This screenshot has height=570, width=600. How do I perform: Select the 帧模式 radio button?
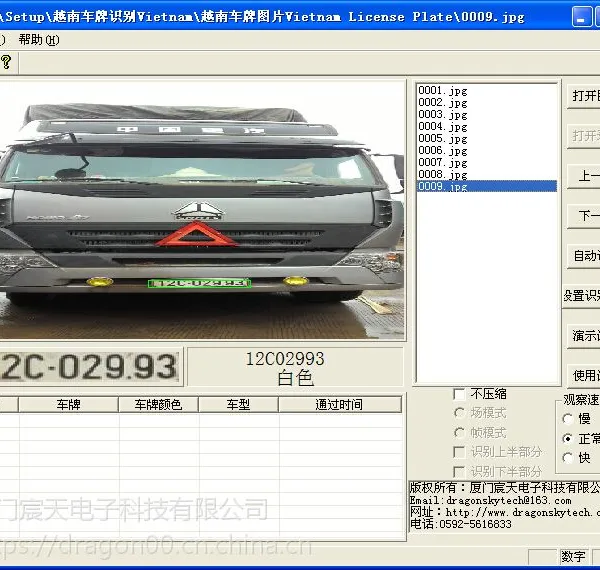(459, 432)
